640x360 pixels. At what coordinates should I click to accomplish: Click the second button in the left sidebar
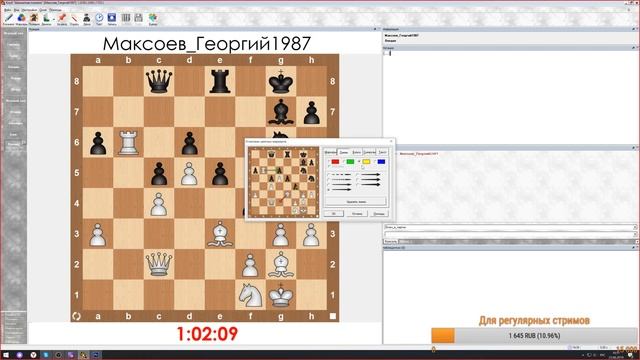point(13,44)
